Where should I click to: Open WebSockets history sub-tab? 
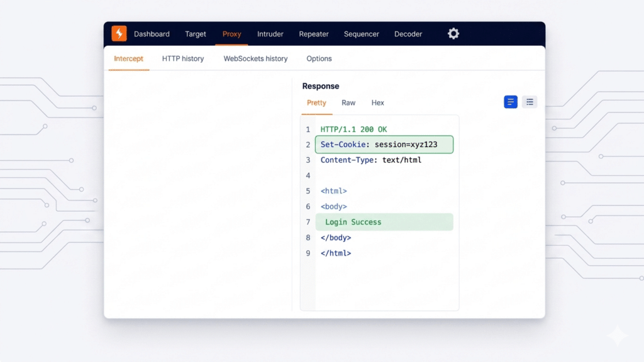[255, 58]
